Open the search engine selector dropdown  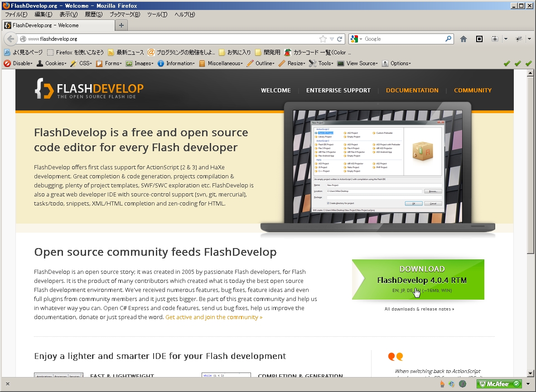tap(356, 39)
